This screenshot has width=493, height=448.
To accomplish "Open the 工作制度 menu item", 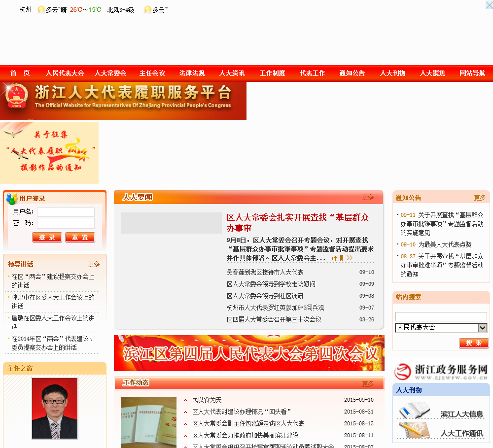I will pos(272,73).
